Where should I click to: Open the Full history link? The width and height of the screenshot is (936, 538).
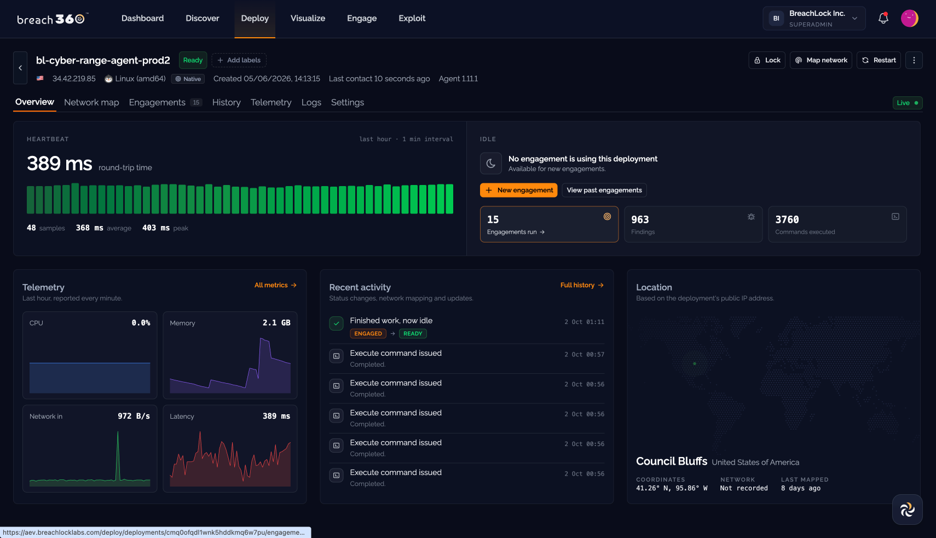pyautogui.click(x=581, y=285)
